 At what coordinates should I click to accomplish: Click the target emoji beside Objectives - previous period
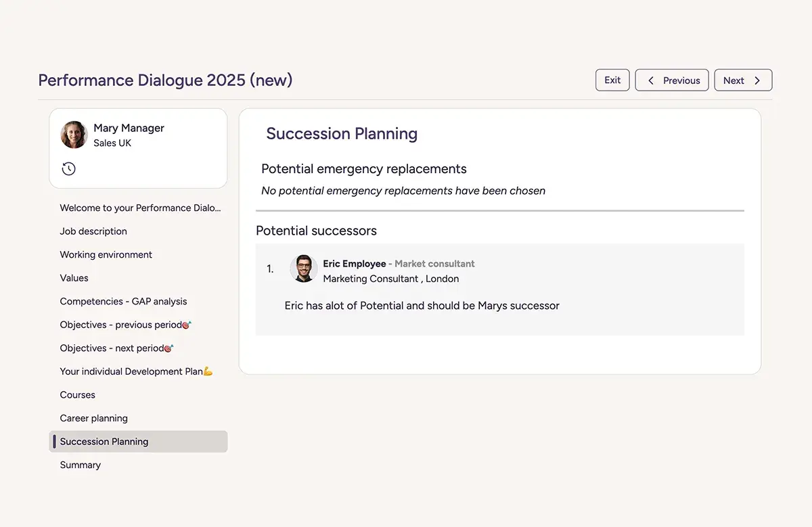pos(187,325)
